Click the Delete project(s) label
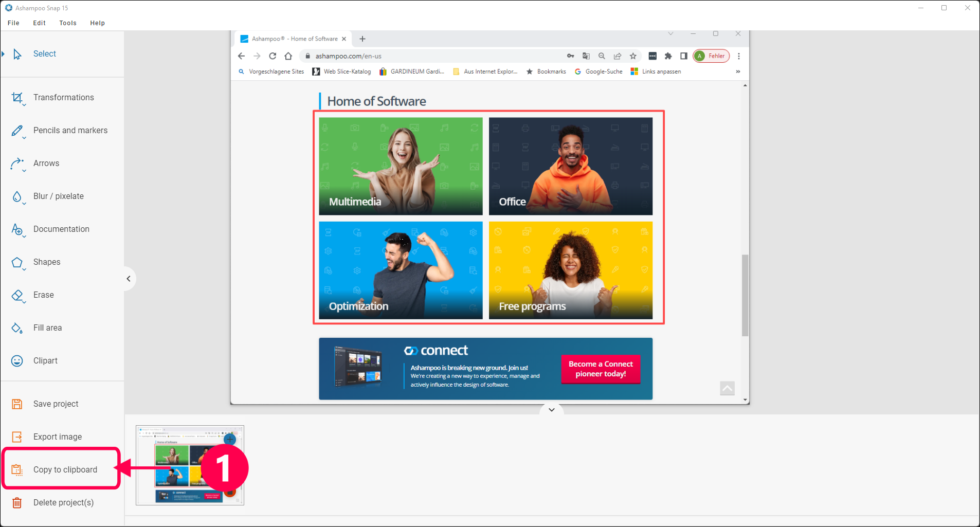980x527 pixels. [x=64, y=503]
